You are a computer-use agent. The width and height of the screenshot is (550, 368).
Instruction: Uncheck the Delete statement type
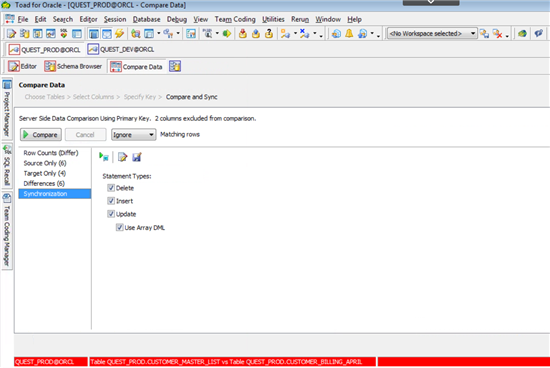point(111,188)
